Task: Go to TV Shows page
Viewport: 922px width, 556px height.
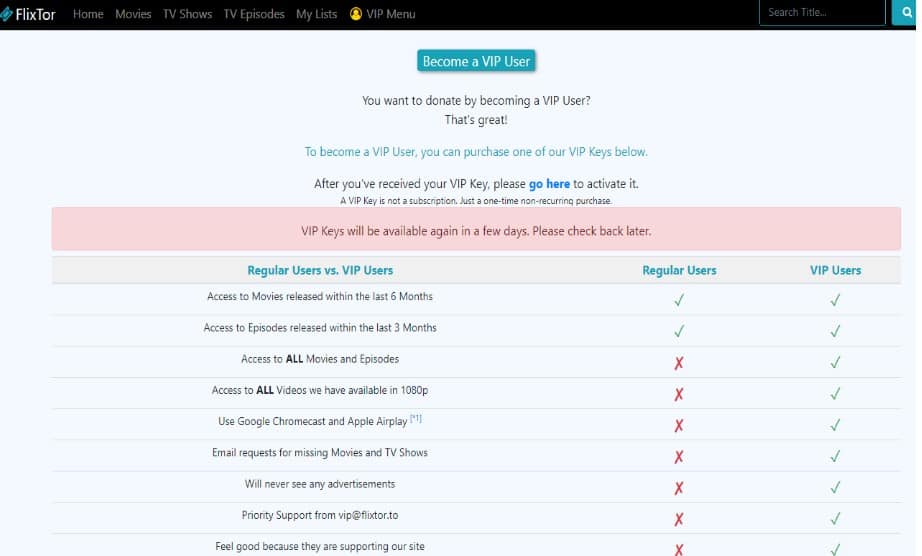Action: pos(188,14)
